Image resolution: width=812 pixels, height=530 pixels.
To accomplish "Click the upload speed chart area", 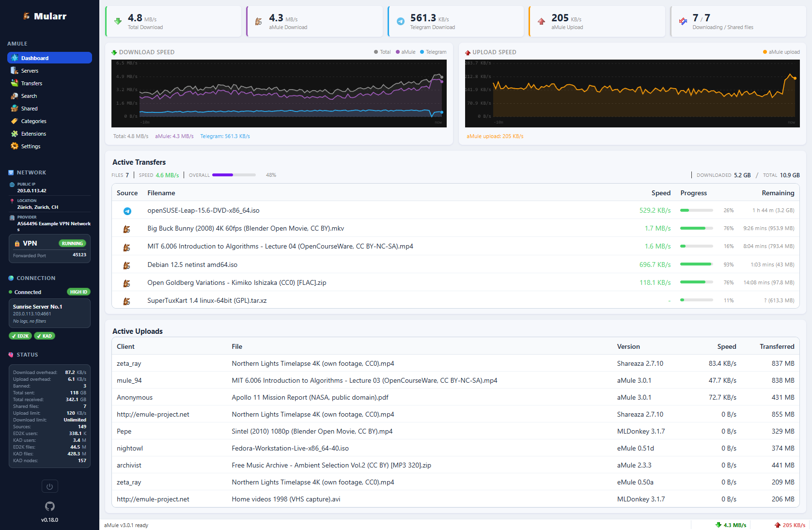I will pyautogui.click(x=632, y=94).
